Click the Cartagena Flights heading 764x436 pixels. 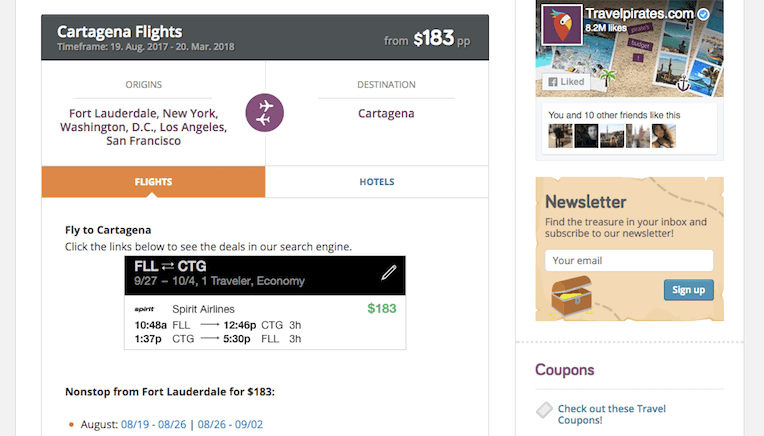coord(119,32)
